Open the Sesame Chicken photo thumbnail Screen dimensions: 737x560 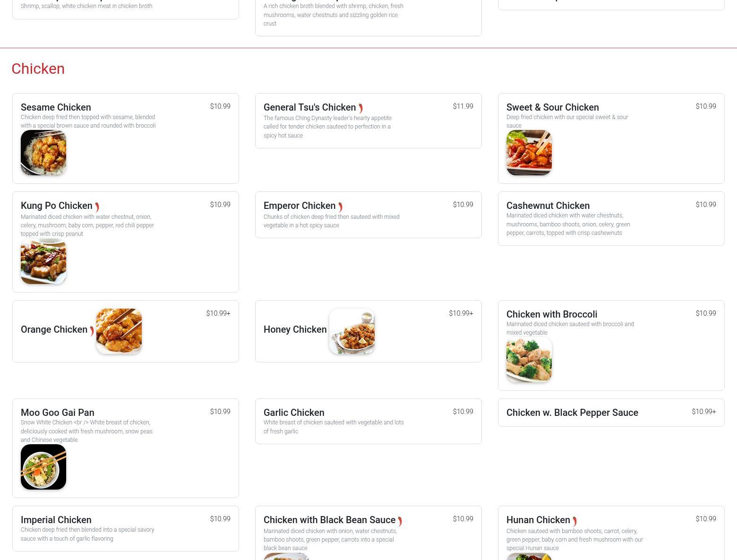[x=43, y=153]
